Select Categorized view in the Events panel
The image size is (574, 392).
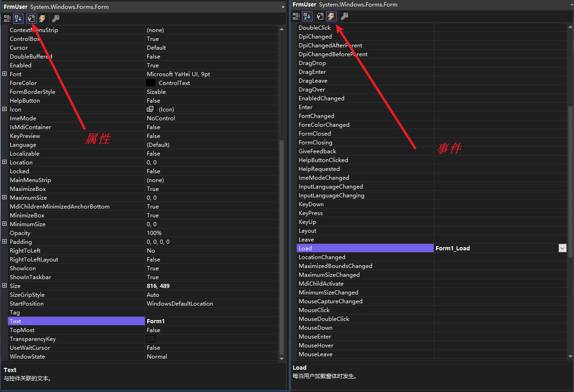click(296, 16)
